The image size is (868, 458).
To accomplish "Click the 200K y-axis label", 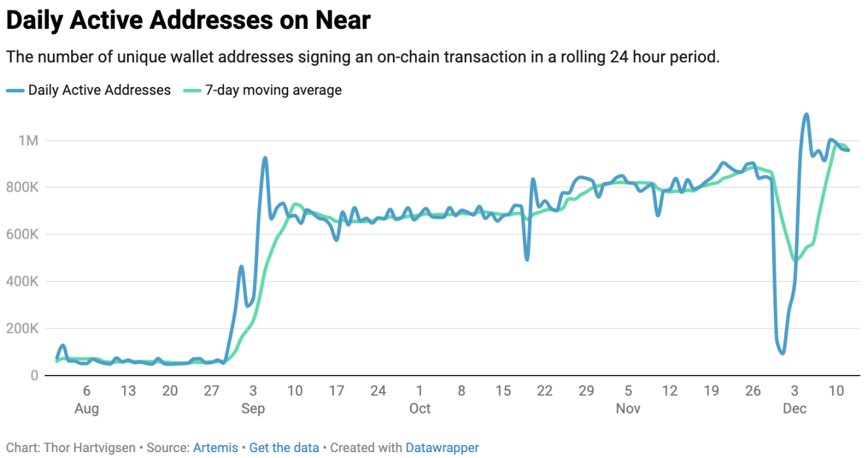I will pos(24,328).
